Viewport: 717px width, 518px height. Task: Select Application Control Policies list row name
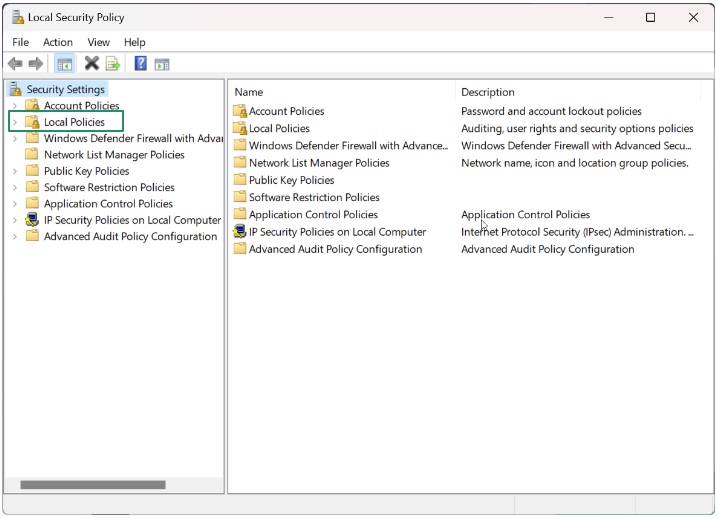pos(313,214)
